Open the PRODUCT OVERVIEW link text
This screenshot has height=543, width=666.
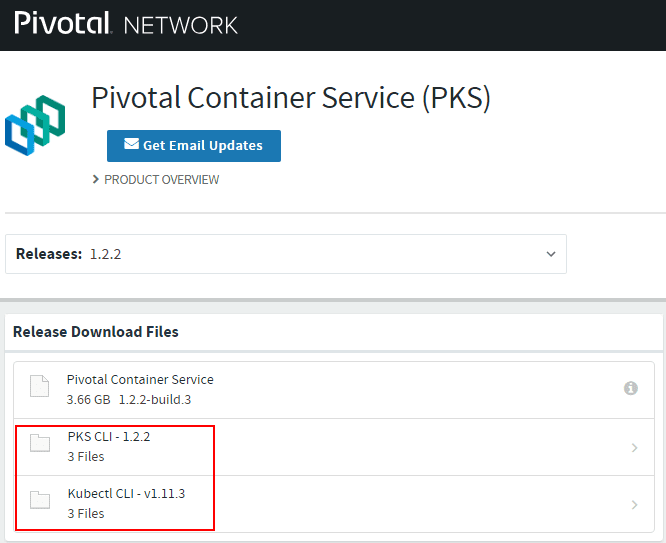click(161, 180)
